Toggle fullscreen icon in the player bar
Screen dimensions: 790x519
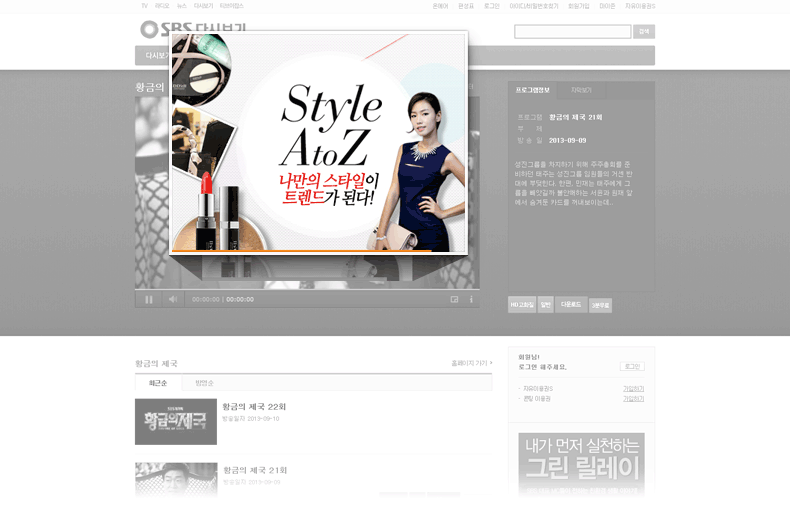click(454, 299)
